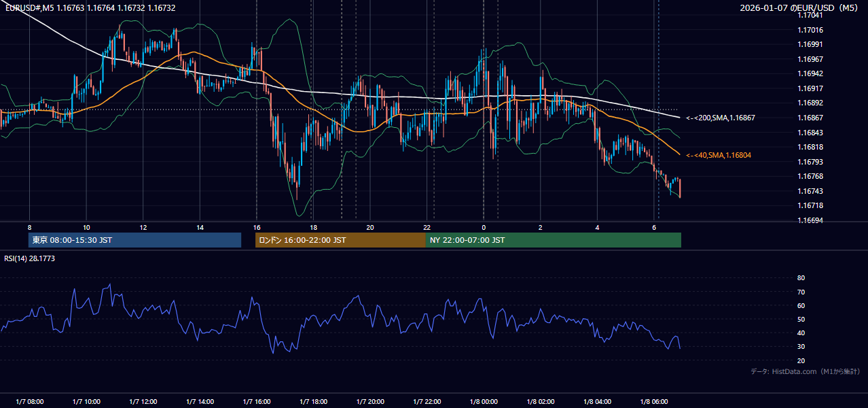Click the RSI(14) 28.1773 indicator label
The width and height of the screenshot is (868, 408).
click(x=30, y=258)
